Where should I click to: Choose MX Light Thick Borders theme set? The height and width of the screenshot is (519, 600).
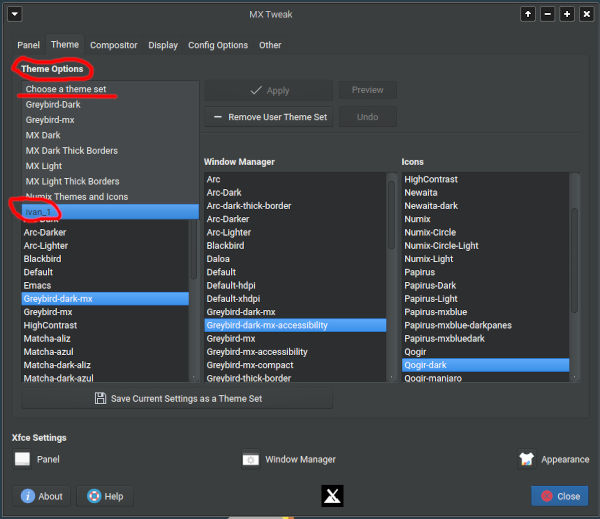pos(110,181)
